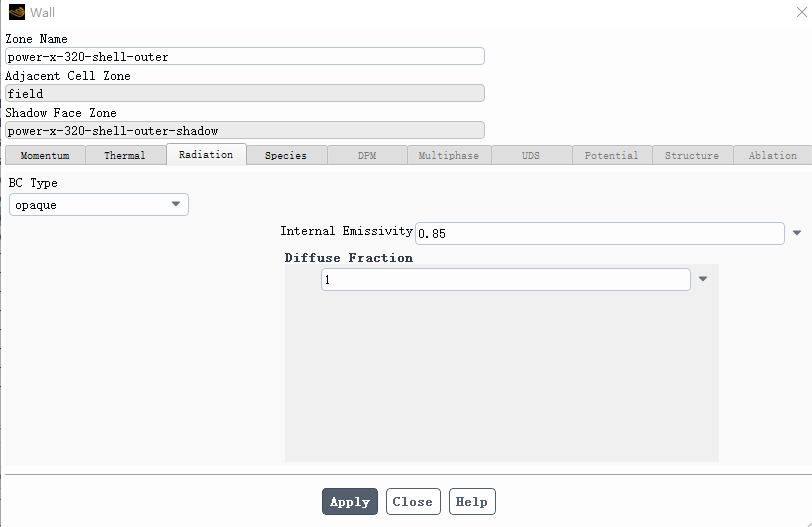Switch to the Ablation tab
This screenshot has height=527, width=812.
tap(773, 156)
